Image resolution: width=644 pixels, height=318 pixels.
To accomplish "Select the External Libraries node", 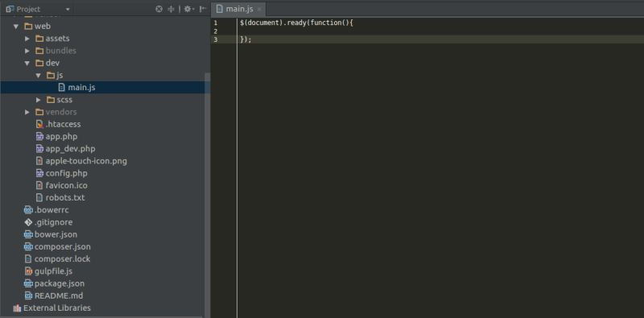I will [56, 308].
